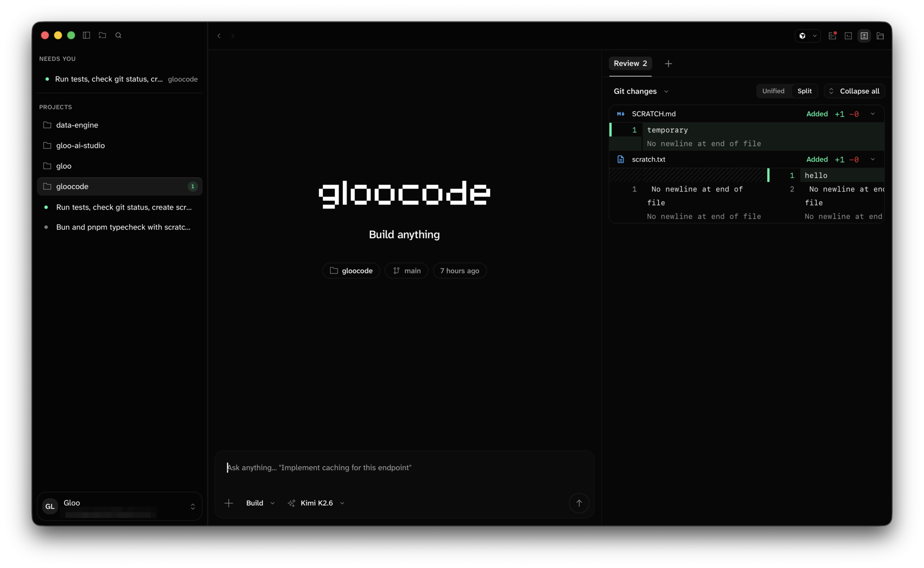The image size is (924, 568).
Task: Open 'Bun and pnpm typecheck' session
Action: [120, 227]
